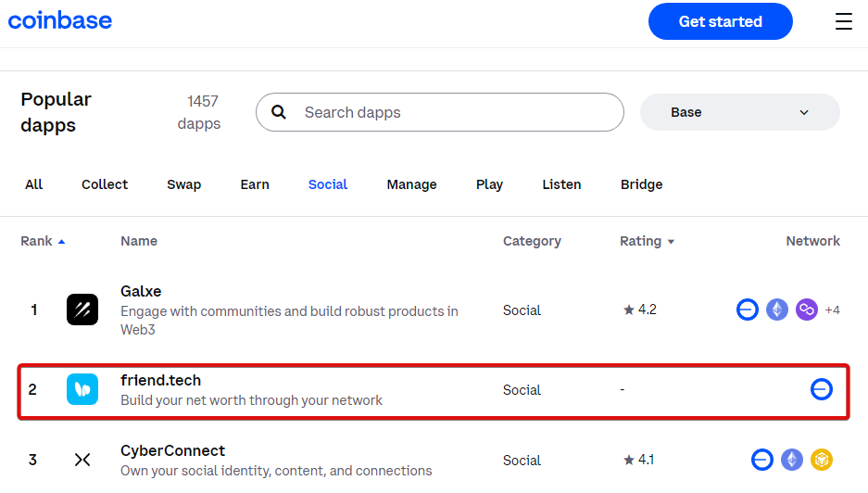Click the 'Popular dapps' heading
Image resolution: width=868 pixels, height=493 pixels.
pyautogui.click(x=56, y=112)
